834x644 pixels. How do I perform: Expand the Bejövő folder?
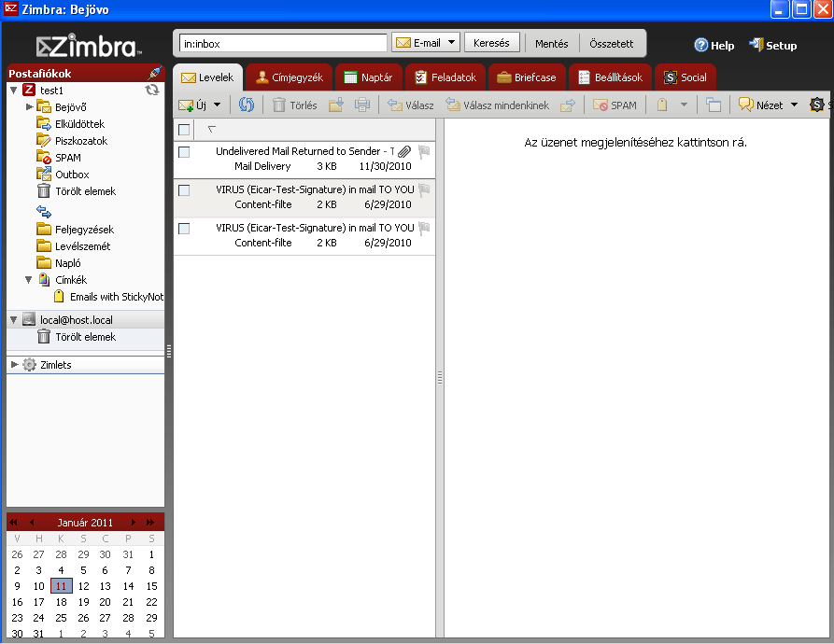point(29,106)
